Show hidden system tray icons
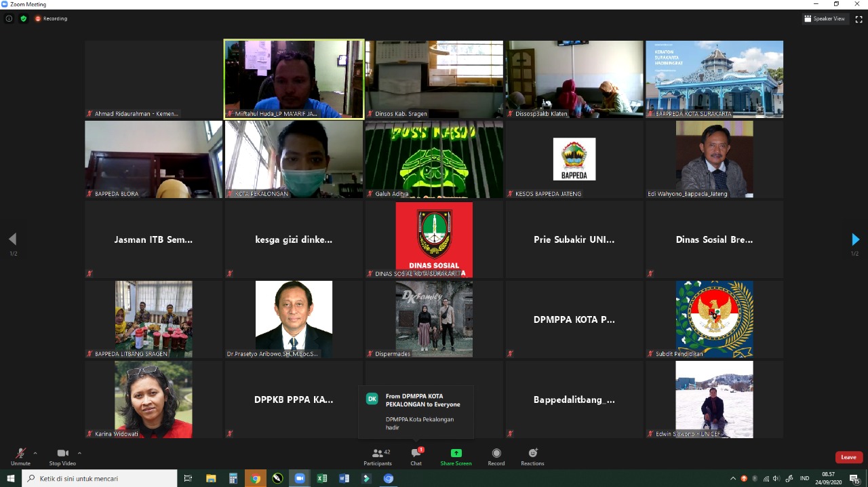868x487 pixels. [x=733, y=479]
